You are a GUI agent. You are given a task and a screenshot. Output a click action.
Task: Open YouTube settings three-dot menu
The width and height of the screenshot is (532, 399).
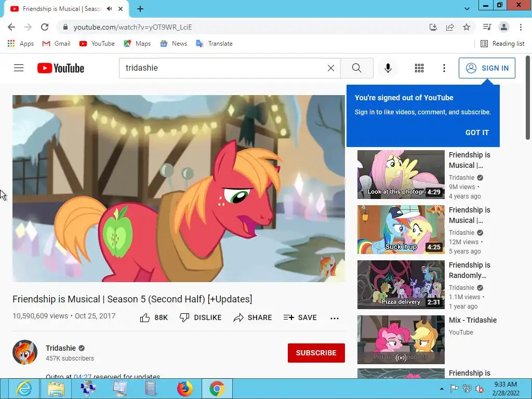point(444,68)
